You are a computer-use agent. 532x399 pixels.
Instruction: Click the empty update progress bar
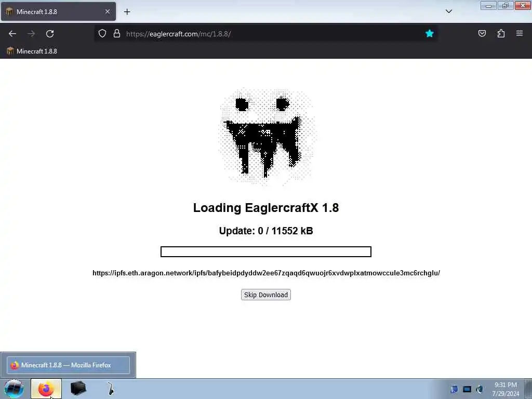(265, 252)
